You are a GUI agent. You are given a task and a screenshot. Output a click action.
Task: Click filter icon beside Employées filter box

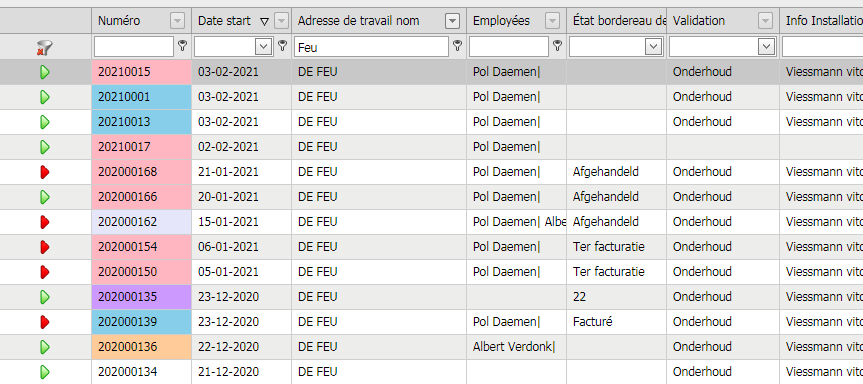point(557,46)
